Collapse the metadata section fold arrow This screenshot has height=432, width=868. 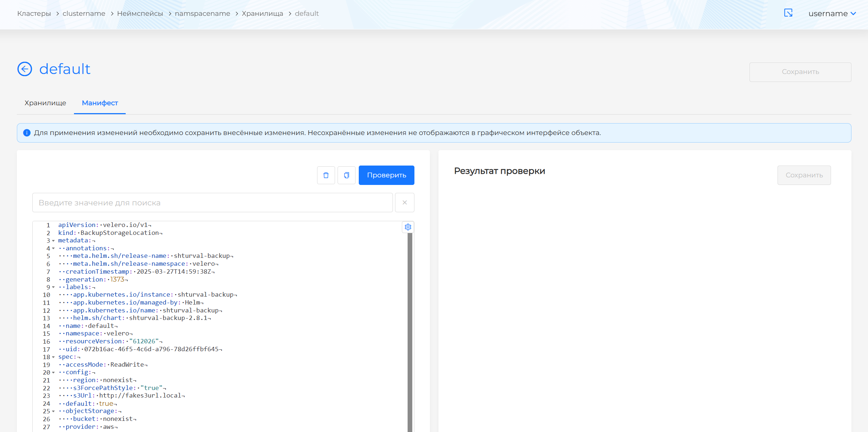point(53,241)
